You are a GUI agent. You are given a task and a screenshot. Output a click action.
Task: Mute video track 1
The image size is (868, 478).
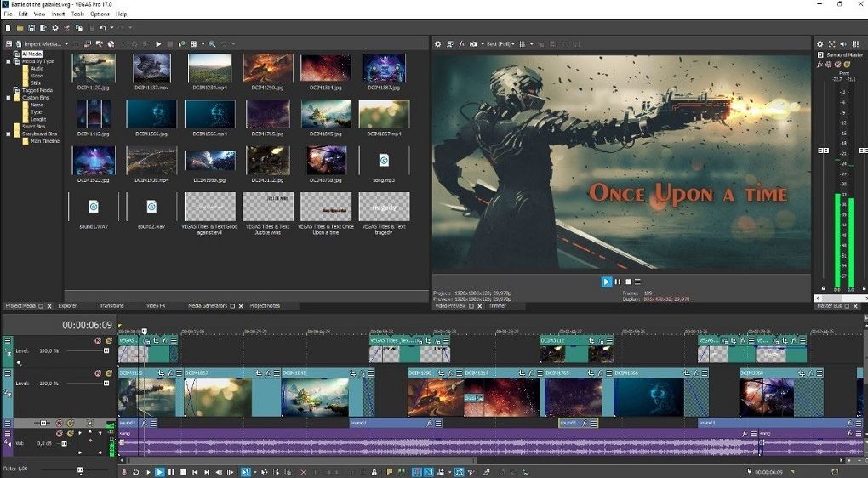[x=98, y=340]
